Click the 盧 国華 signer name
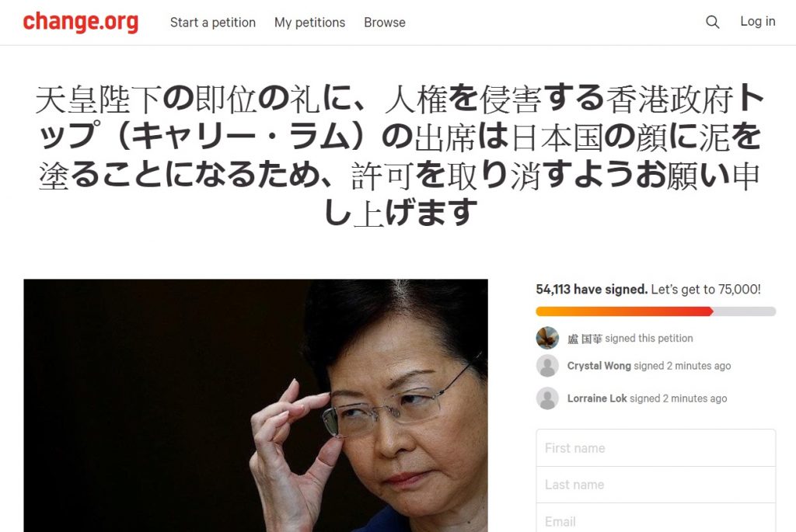This screenshot has width=796, height=532. click(x=585, y=339)
